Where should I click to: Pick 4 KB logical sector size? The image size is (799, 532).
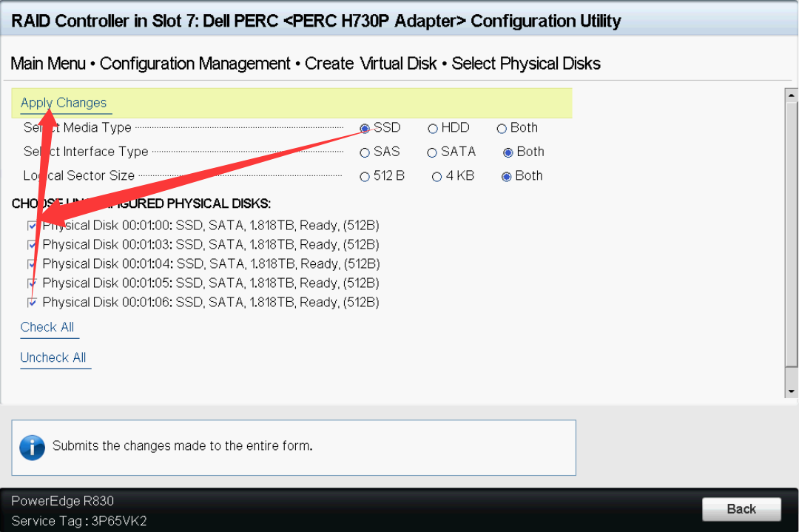point(436,177)
